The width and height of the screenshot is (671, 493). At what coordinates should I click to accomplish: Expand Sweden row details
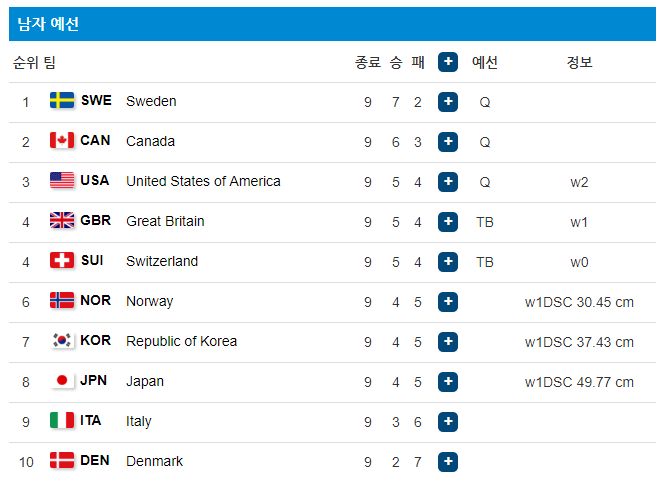pos(448,101)
